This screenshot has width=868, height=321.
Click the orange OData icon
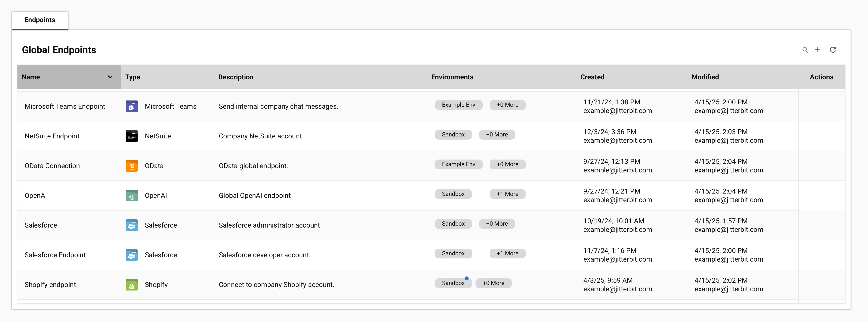pyautogui.click(x=131, y=166)
